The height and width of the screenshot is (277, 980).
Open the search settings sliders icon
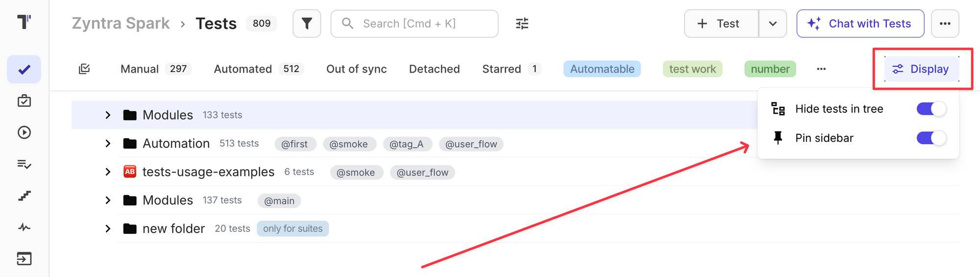(x=522, y=24)
